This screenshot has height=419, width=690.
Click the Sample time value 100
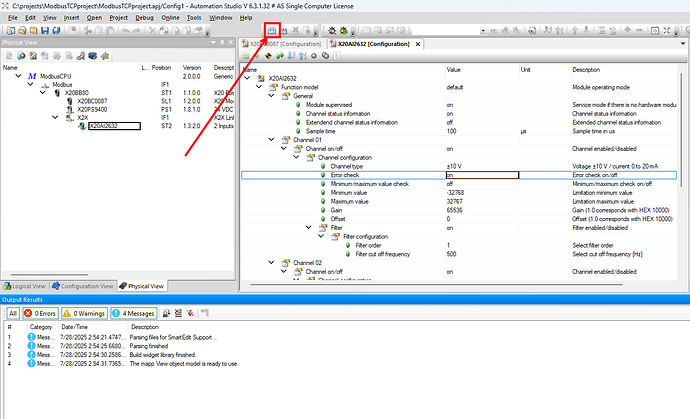451,131
